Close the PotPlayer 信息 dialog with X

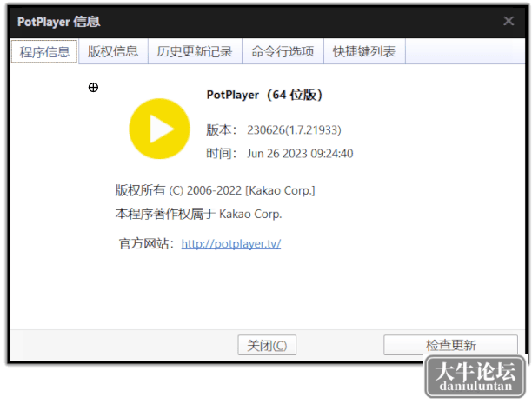coord(509,21)
